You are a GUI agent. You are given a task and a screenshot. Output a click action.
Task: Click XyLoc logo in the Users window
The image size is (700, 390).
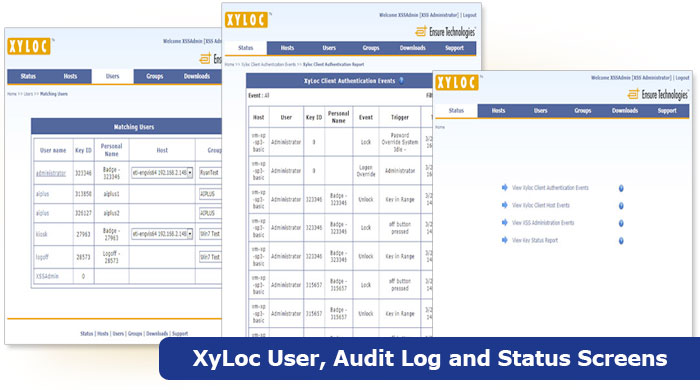point(29,46)
